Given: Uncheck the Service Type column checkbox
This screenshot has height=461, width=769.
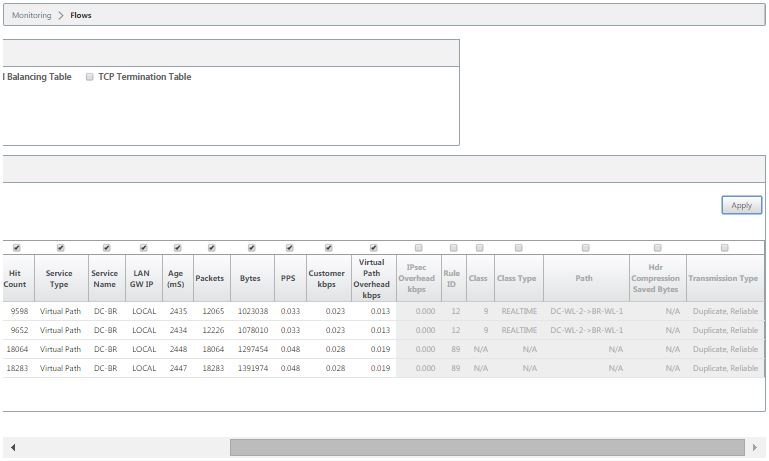Looking at the screenshot, I should (60, 248).
